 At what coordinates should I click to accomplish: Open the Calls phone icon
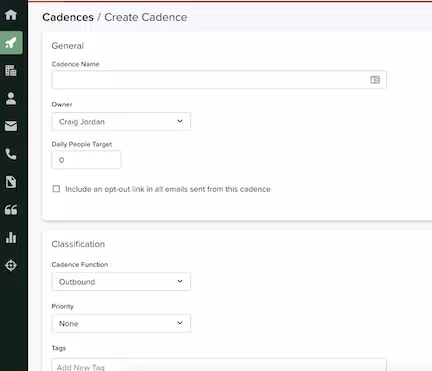[x=11, y=154]
